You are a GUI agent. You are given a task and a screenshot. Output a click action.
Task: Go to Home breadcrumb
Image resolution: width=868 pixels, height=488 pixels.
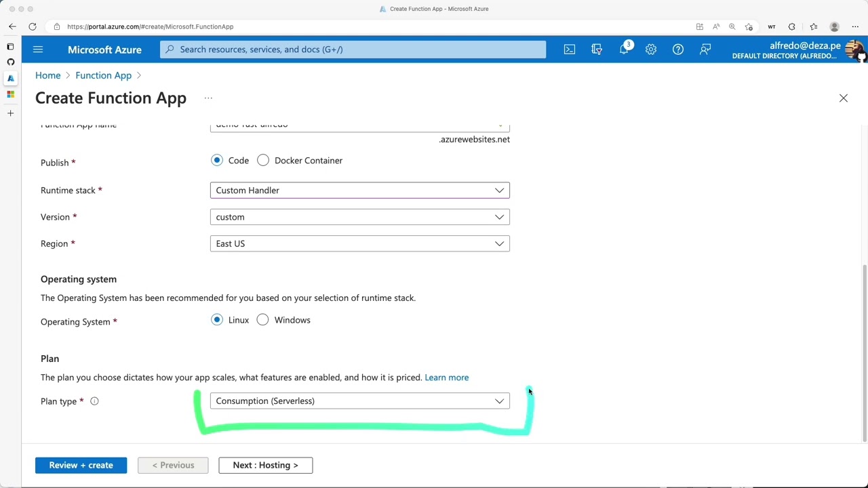(47, 75)
